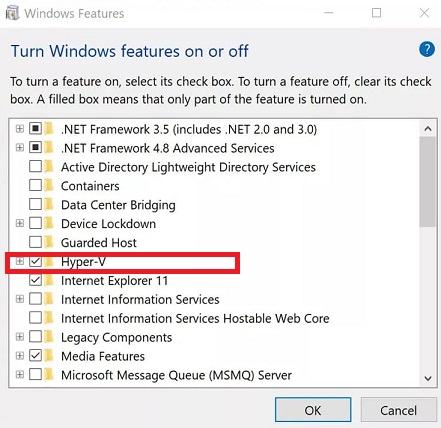Image resolution: width=441 pixels, height=428 pixels.
Task: Click the Windows Features title bar icon
Action: click(x=13, y=13)
